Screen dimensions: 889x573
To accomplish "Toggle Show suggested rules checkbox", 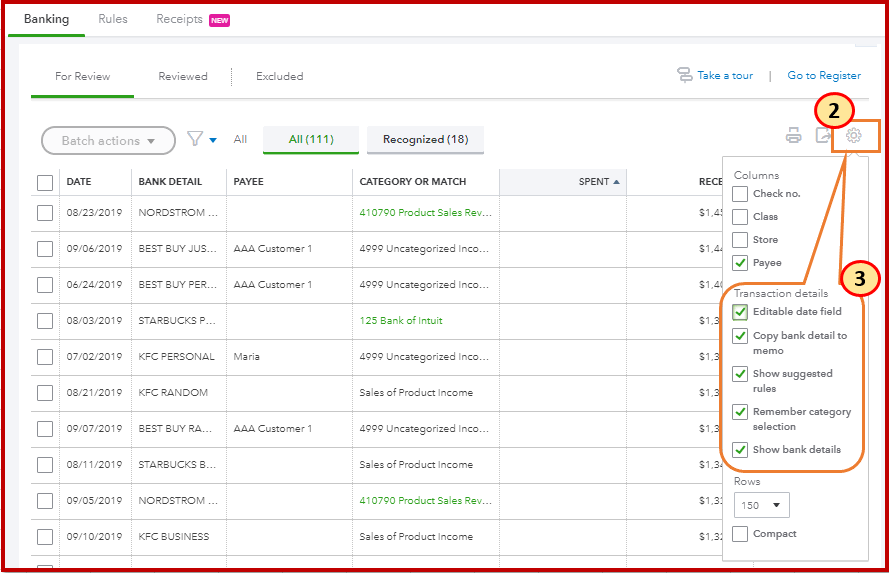I will click(x=739, y=374).
